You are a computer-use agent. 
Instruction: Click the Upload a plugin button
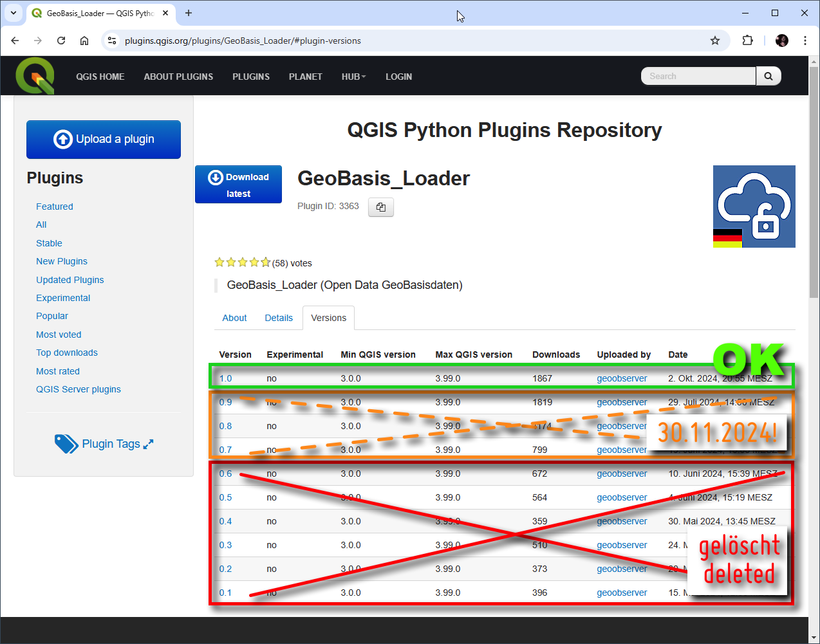104,139
